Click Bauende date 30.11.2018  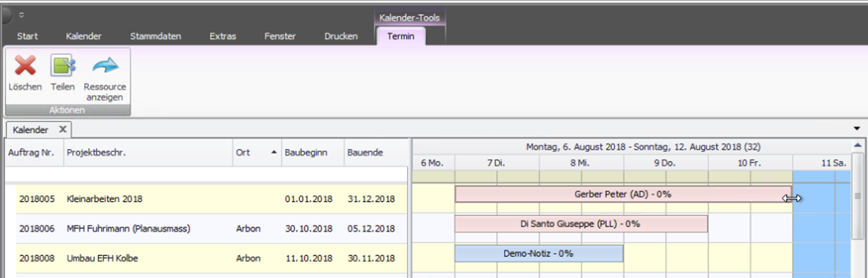pyautogui.click(x=371, y=258)
